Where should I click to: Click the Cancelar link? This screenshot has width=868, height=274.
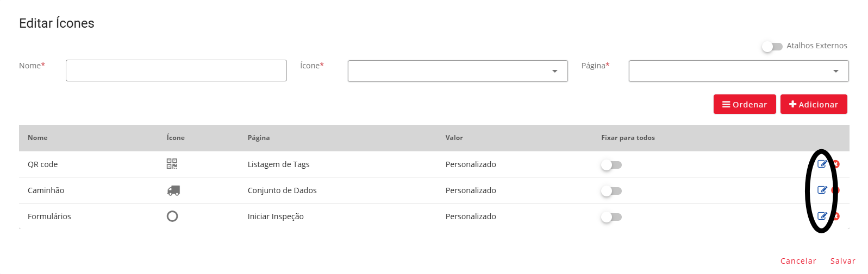pos(798,261)
